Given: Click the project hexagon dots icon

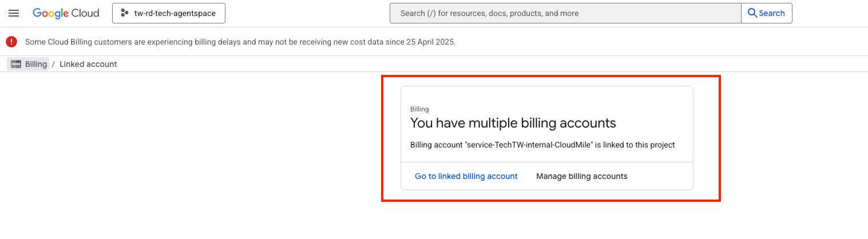Looking at the screenshot, I should click(x=124, y=13).
